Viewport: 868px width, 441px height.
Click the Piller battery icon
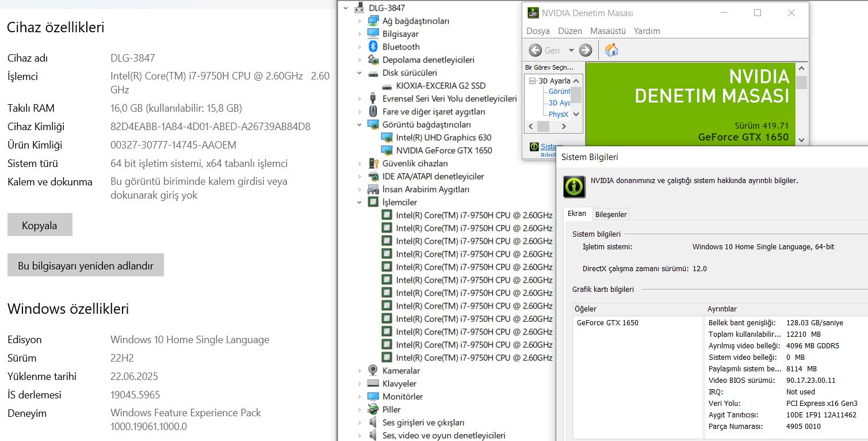[x=373, y=409]
